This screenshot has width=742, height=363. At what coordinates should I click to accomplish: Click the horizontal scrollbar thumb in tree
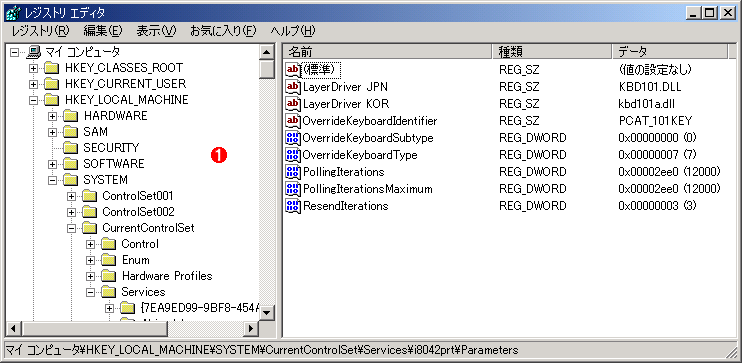[x=94, y=328]
